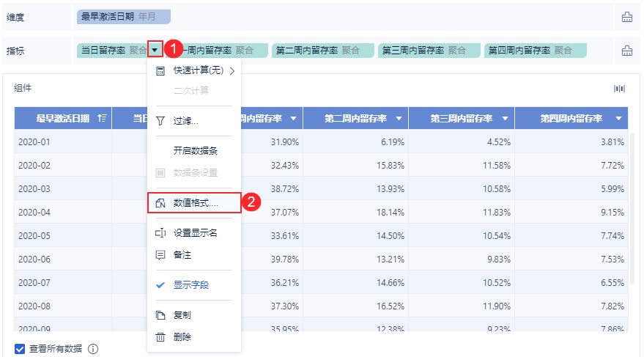Open dropdown arrow of 当日留存率 indicator
The width and height of the screenshot is (644, 357).
click(155, 51)
